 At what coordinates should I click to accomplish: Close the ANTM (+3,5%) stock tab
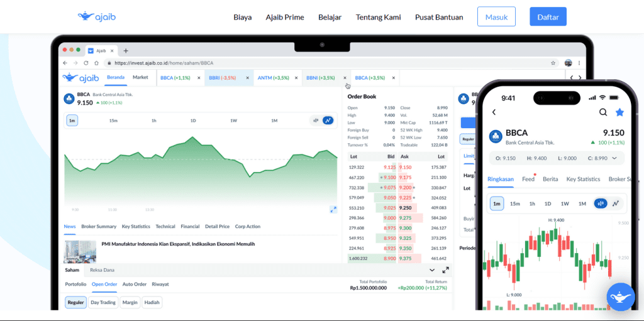pos(296,78)
